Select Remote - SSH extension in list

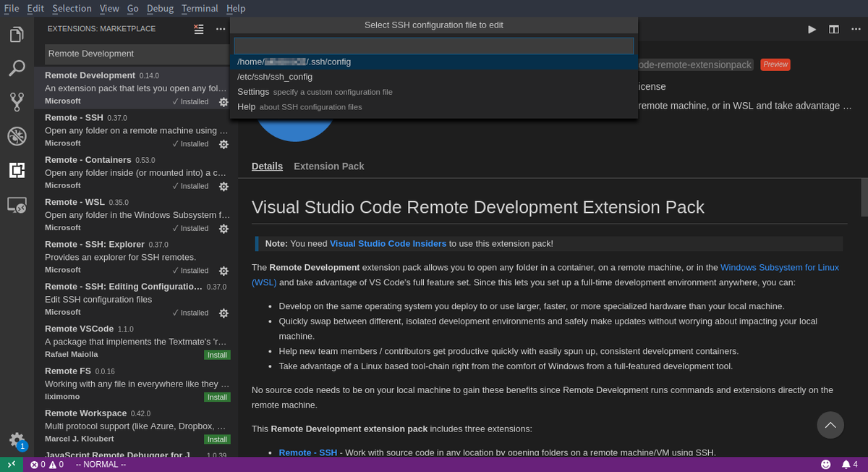point(136,130)
